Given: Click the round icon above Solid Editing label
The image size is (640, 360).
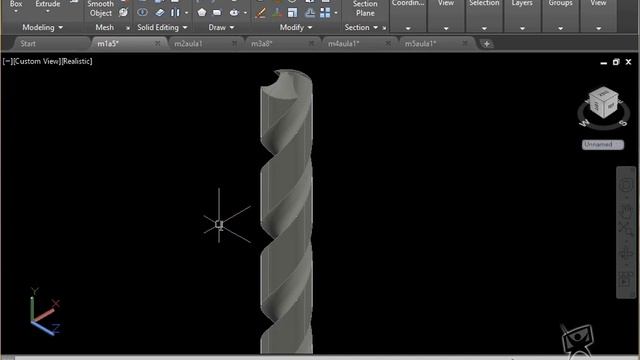Looking at the screenshot, I should tap(142, 12).
